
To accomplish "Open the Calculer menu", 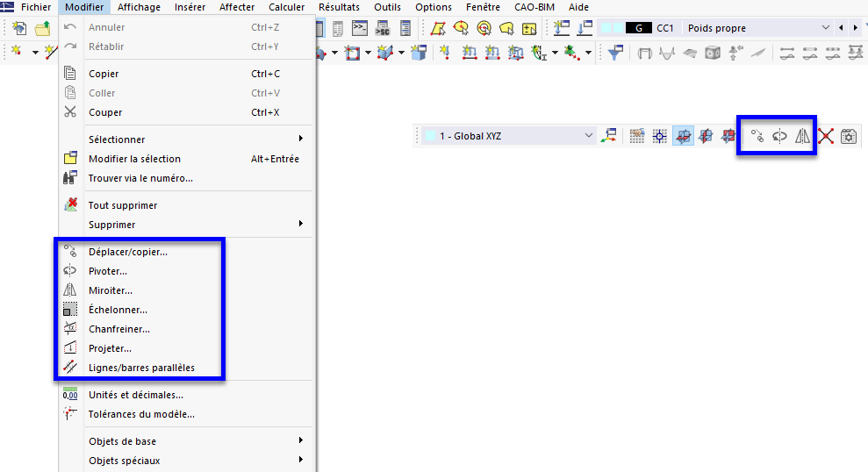I will [x=287, y=7].
